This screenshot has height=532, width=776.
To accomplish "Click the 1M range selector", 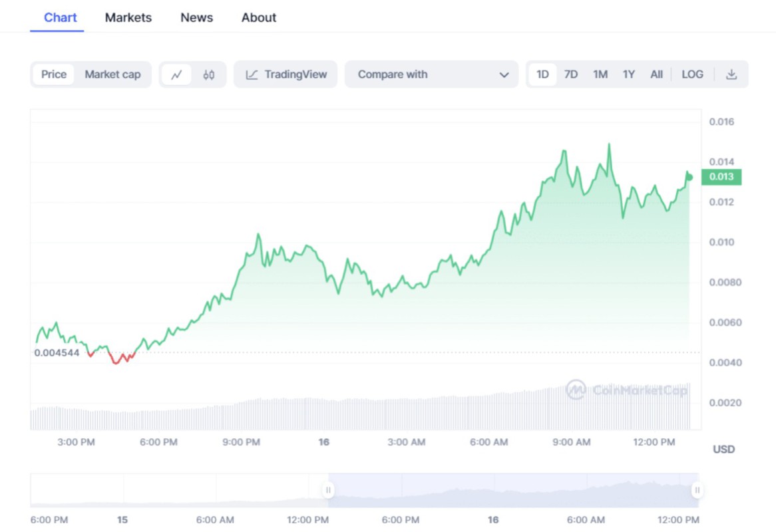I will click(x=600, y=74).
